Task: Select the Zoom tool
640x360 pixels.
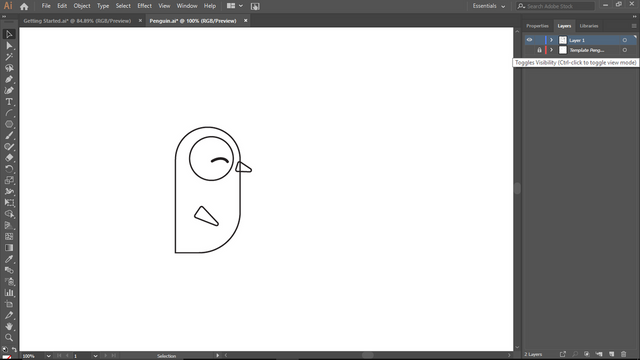Action: 9,338
